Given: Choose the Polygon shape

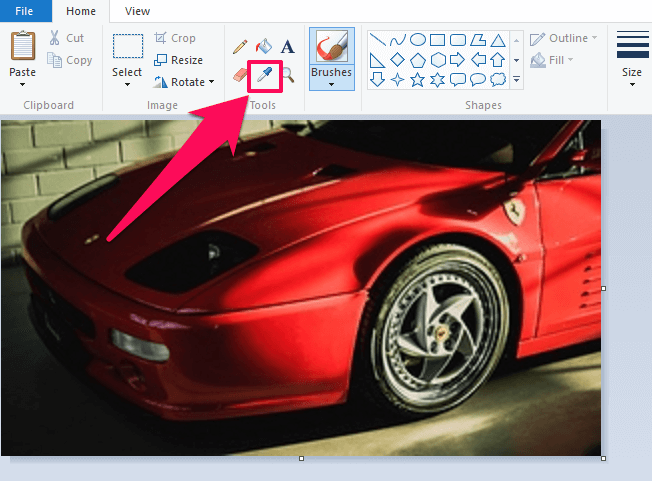Looking at the screenshot, I should 478,40.
